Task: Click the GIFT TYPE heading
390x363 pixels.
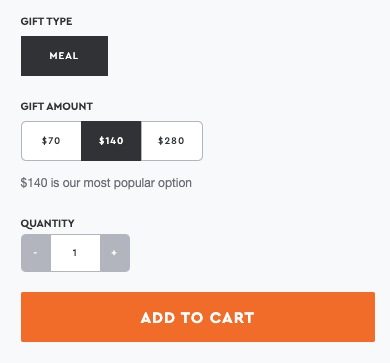Action: click(x=46, y=21)
